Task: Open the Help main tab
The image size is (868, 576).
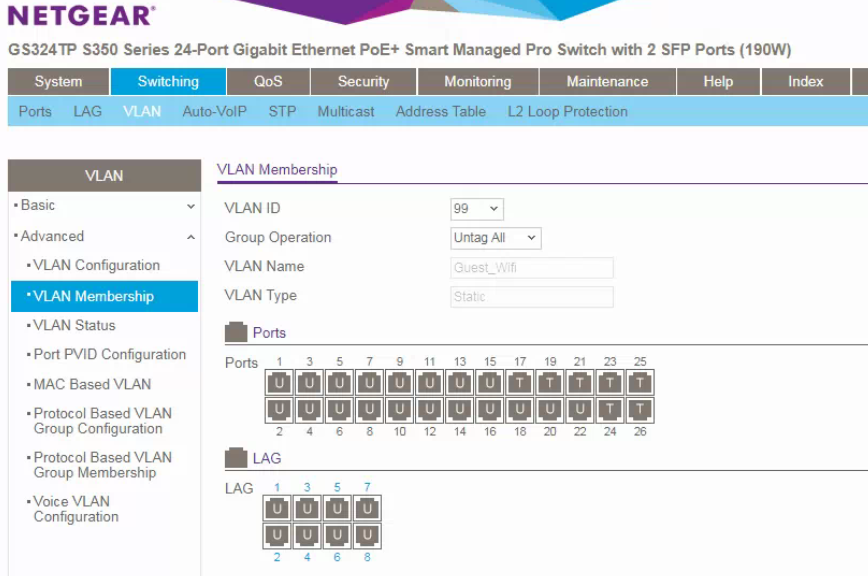Action: tap(718, 81)
